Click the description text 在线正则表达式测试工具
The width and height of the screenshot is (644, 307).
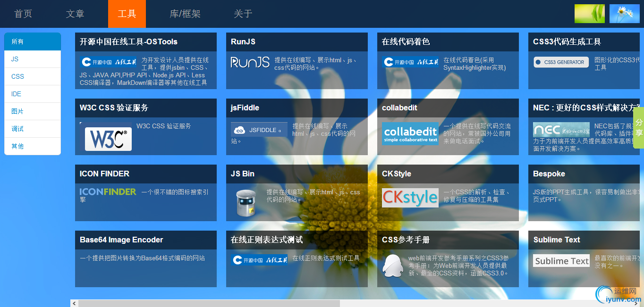click(x=326, y=258)
